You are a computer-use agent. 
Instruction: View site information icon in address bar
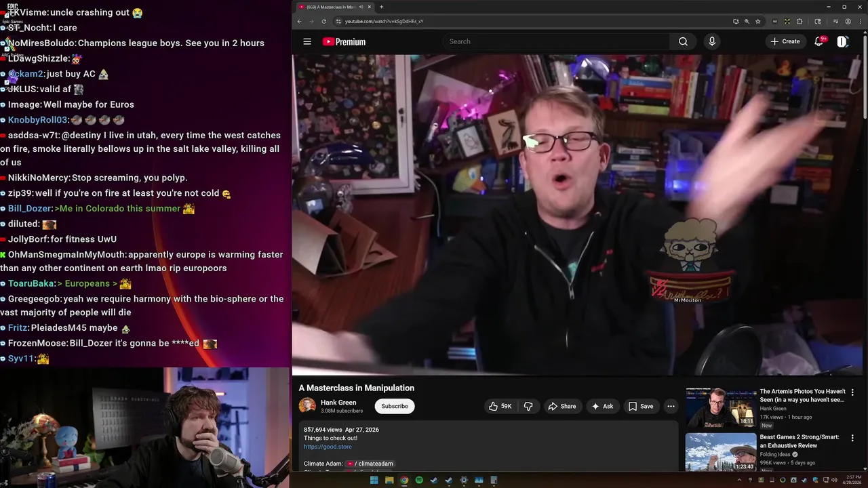[x=338, y=21]
